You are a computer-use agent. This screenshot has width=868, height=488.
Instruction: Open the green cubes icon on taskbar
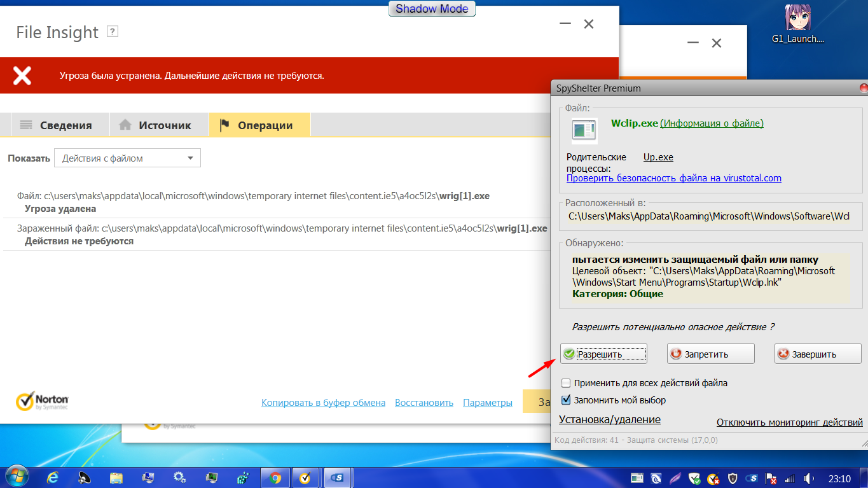[x=243, y=478]
